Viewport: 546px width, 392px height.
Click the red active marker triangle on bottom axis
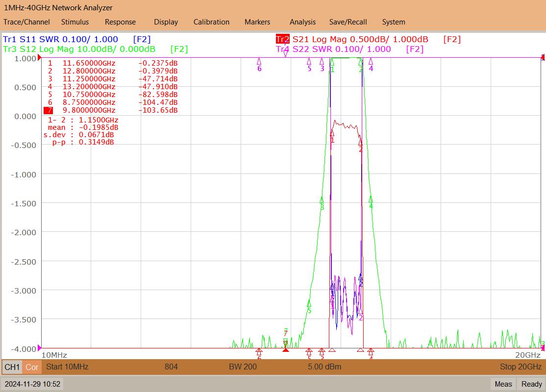click(x=286, y=349)
